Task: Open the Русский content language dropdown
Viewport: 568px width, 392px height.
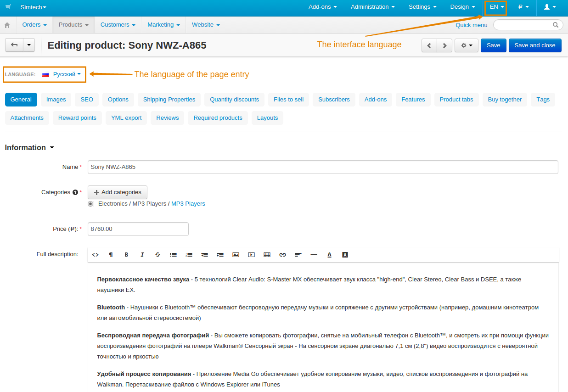Action: tap(62, 74)
